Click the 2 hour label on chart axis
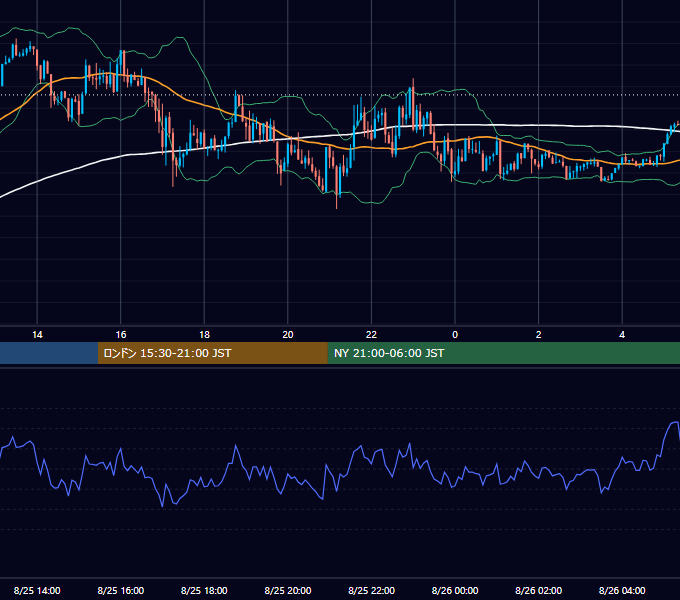The height and width of the screenshot is (600, 680). 539,335
